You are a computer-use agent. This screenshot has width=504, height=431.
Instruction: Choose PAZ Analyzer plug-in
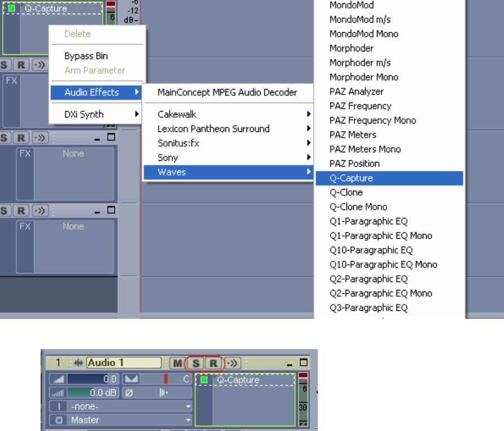389,91
